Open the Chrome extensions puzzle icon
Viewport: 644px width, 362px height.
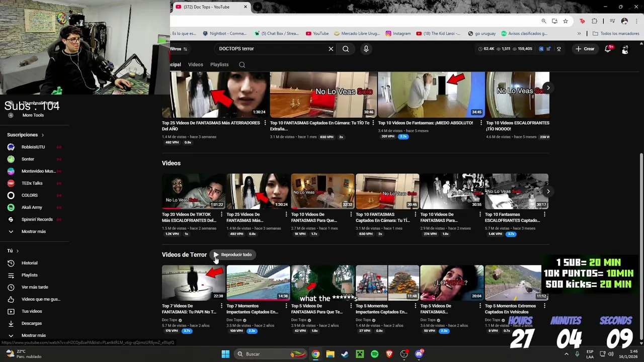(x=595, y=21)
